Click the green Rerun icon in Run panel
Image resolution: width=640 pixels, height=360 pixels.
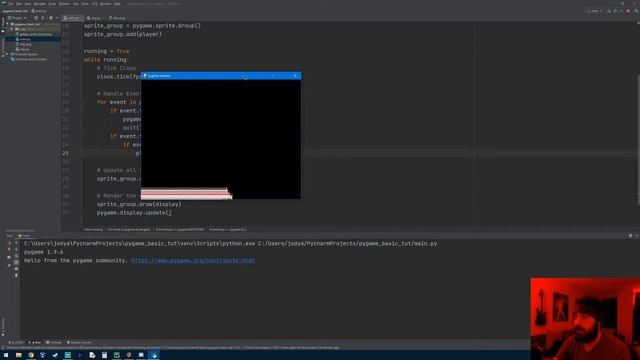(9, 243)
